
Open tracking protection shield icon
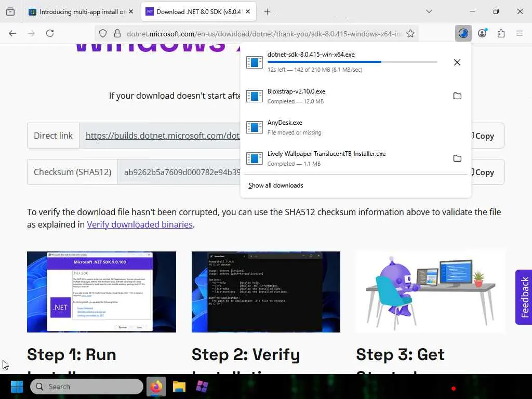pos(103,34)
